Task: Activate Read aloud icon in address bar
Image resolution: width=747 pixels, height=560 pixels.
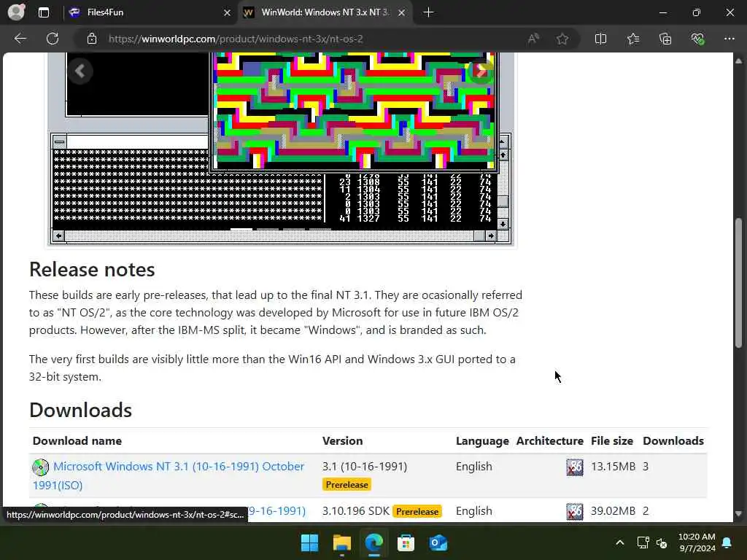Action: [533, 39]
